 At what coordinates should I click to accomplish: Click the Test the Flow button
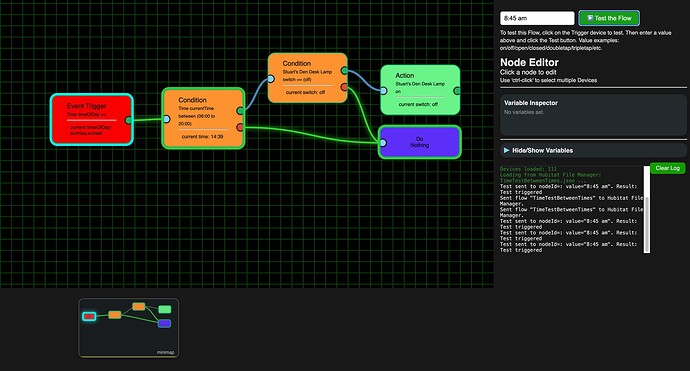(x=609, y=18)
